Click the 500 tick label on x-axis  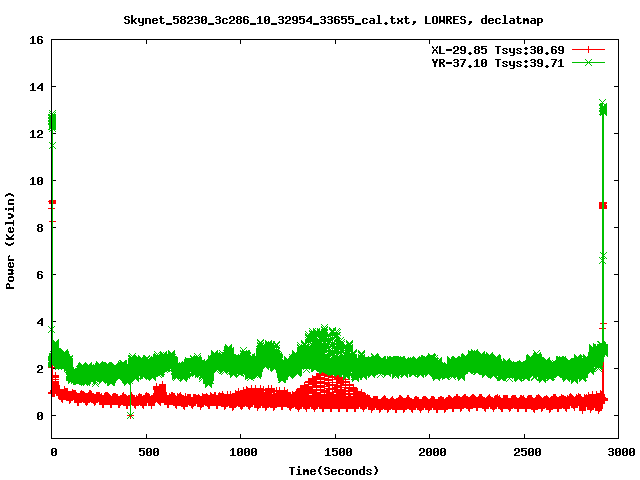147,452
